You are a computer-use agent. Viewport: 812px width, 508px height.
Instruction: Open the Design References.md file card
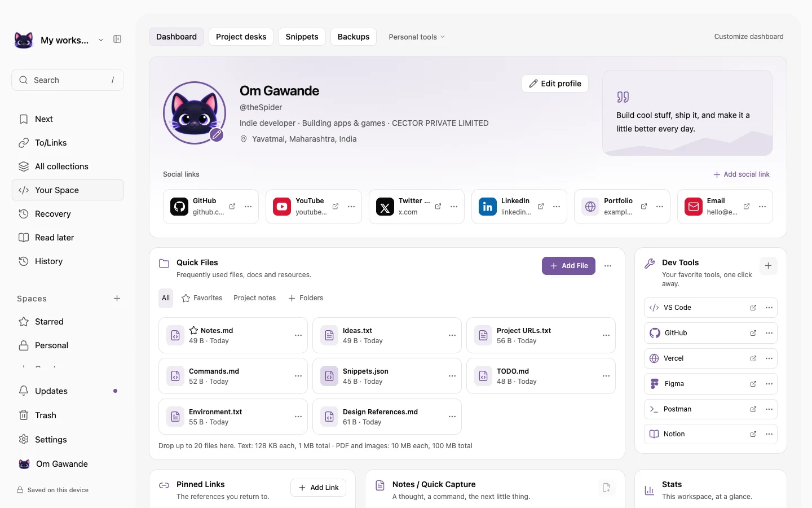tap(387, 417)
